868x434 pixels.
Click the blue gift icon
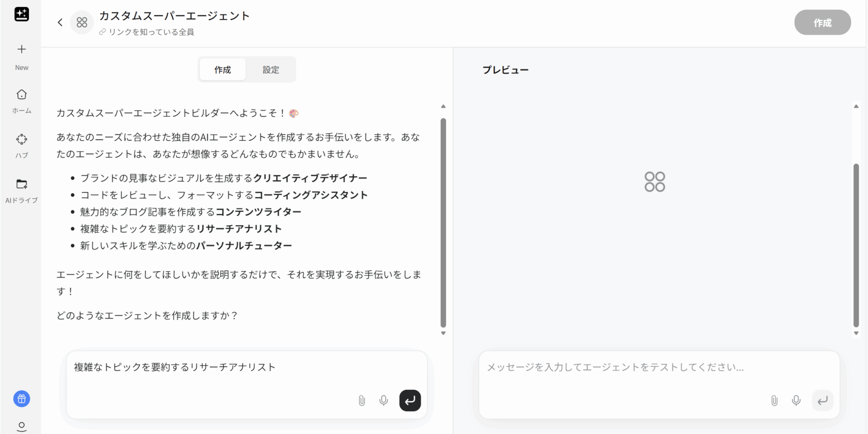pos(22,399)
